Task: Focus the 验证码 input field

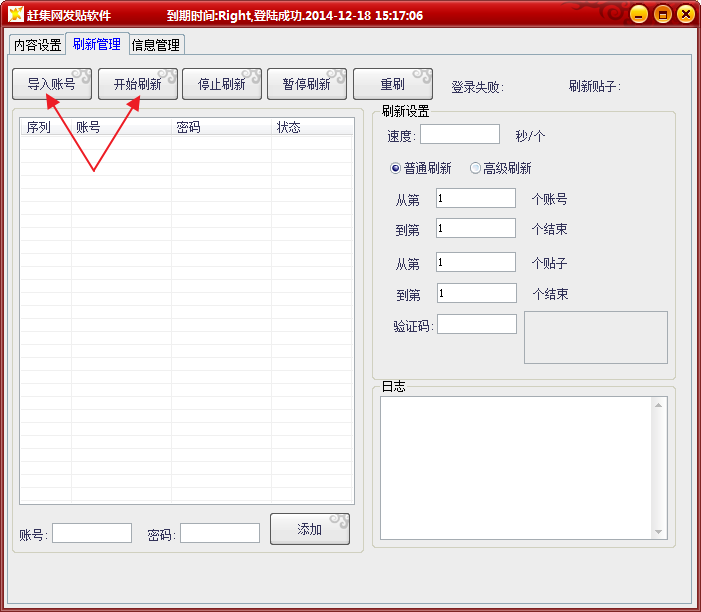Action: [x=477, y=324]
